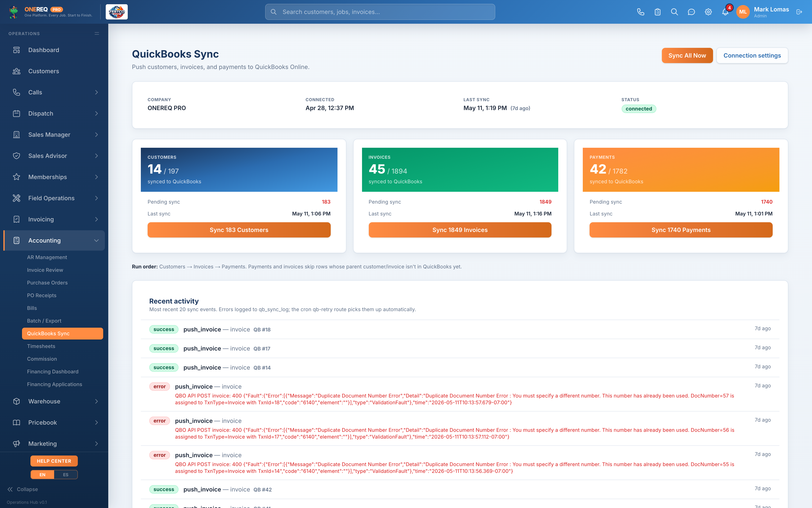Image resolution: width=812 pixels, height=508 pixels.
Task: Click the TESTCO company logo
Action: point(117,12)
